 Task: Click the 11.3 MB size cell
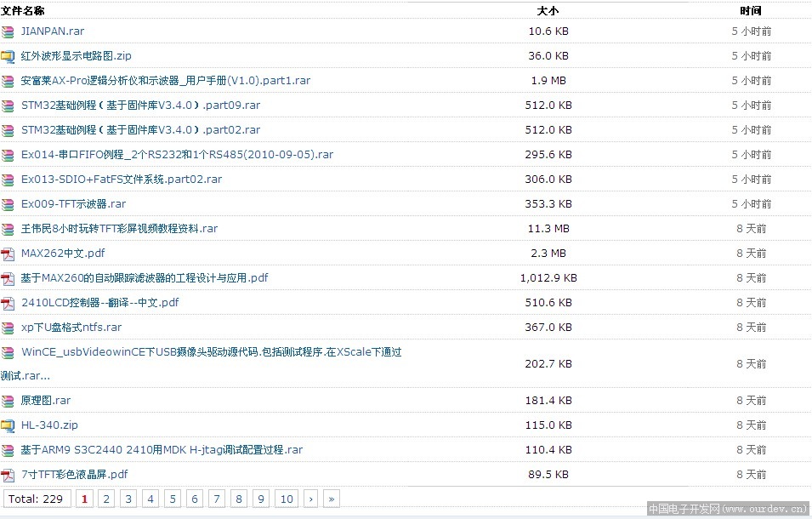click(548, 228)
